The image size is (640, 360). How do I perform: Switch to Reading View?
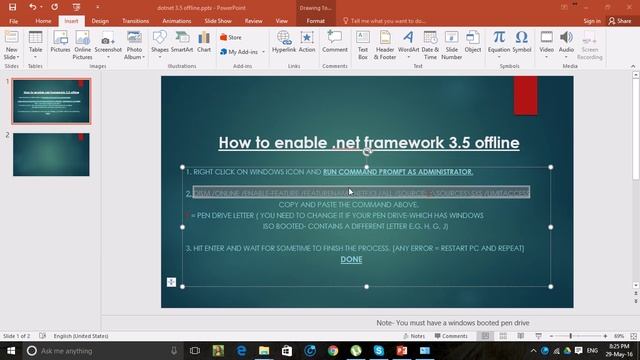pos(521,336)
